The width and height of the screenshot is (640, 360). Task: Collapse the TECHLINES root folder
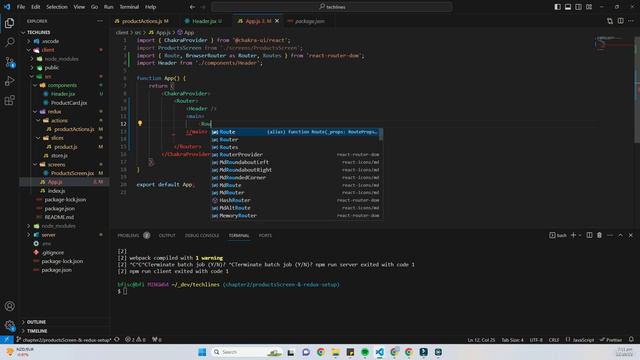pos(24,32)
